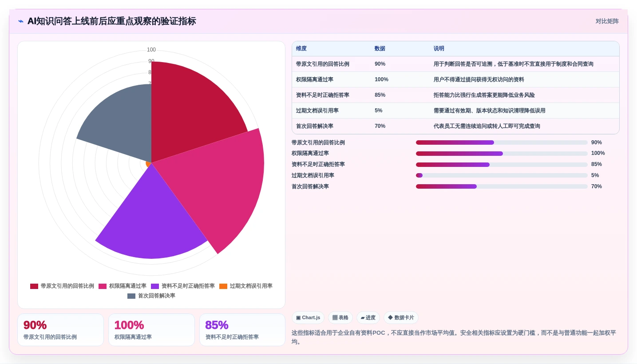The width and height of the screenshot is (637, 364).
Task: Open the 90% 带原文引用的回答比例 data card
Action: click(x=60, y=330)
